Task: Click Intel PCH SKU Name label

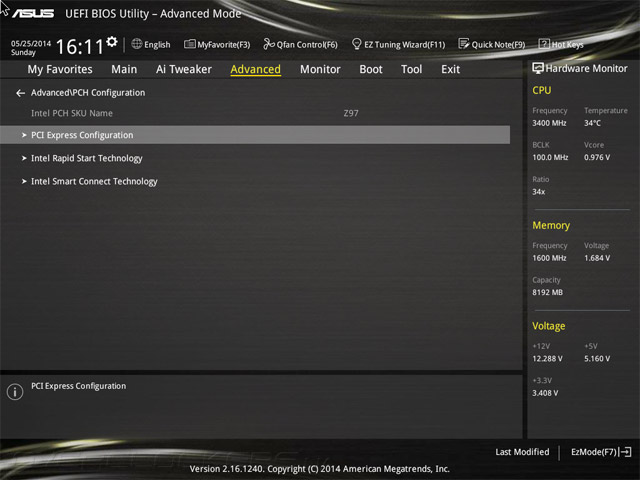Action: (x=72, y=113)
